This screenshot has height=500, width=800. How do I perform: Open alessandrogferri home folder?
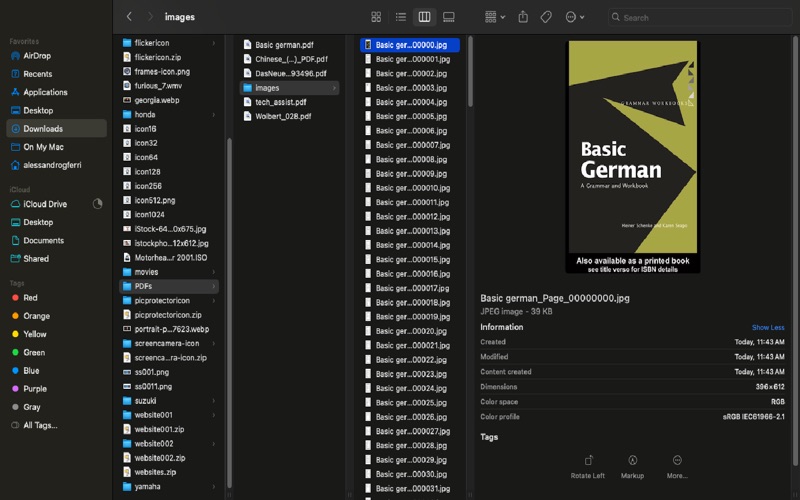tap(56, 165)
